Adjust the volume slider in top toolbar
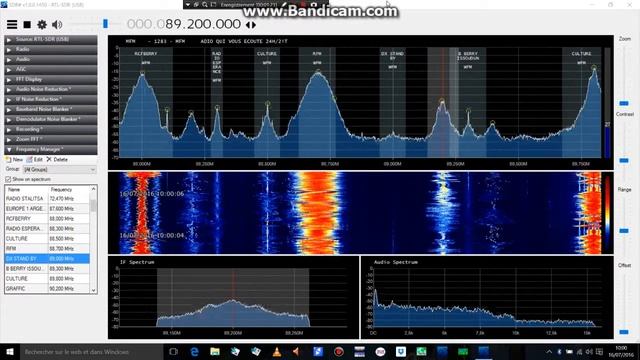This screenshot has width=640, height=360. pos(105,24)
